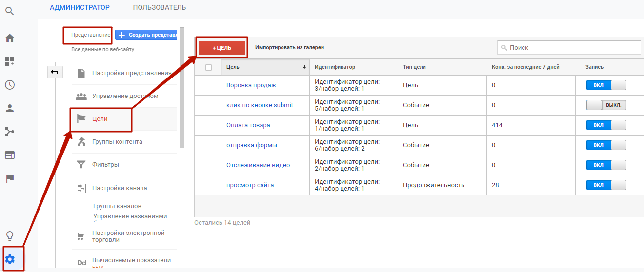This screenshot has width=644, height=272.
Task: Open the клик по кнопке submit link
Action: click(x=260, y=105)
